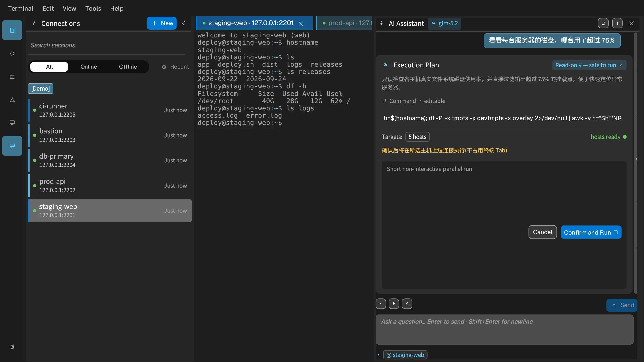
Task: Open the file manager sidebar icon
Action: [12, 76]
